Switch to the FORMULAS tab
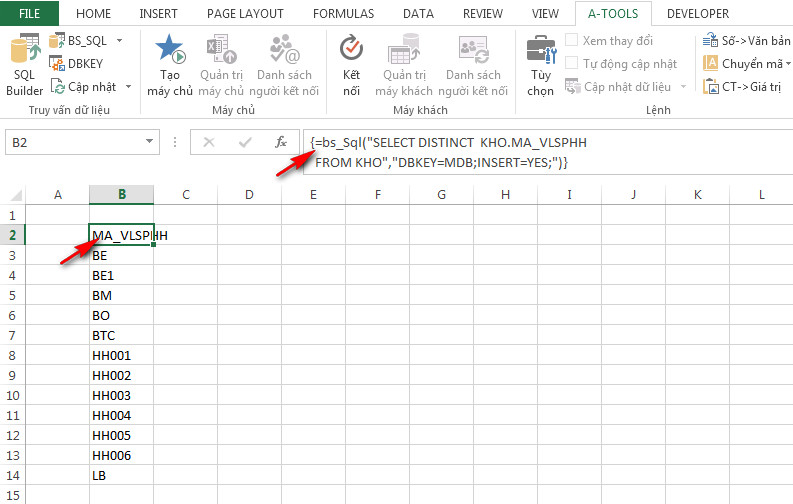 point(343,14)
